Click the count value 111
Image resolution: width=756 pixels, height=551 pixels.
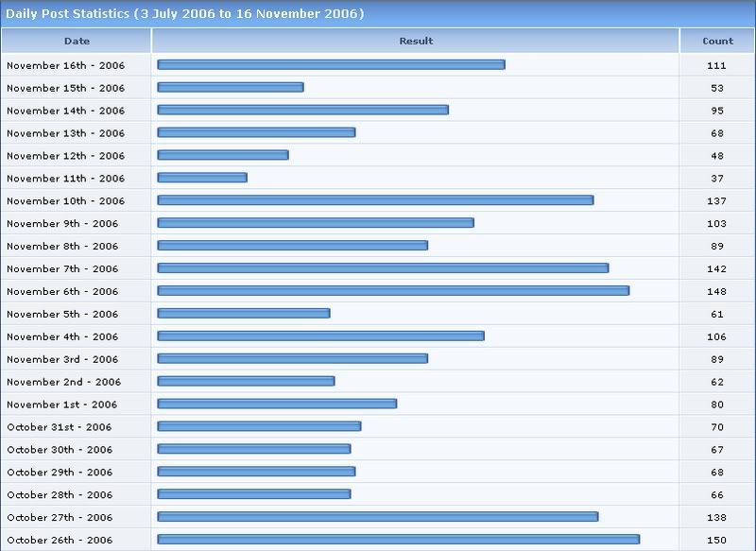coord(717,65)
